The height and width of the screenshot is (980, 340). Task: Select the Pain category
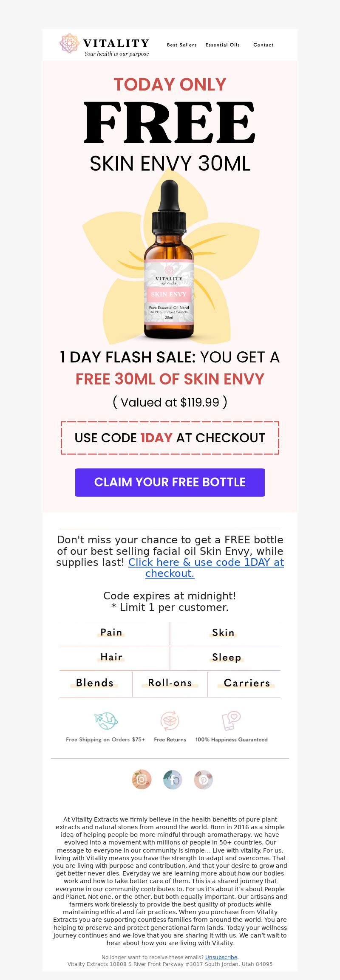point(111,633)
